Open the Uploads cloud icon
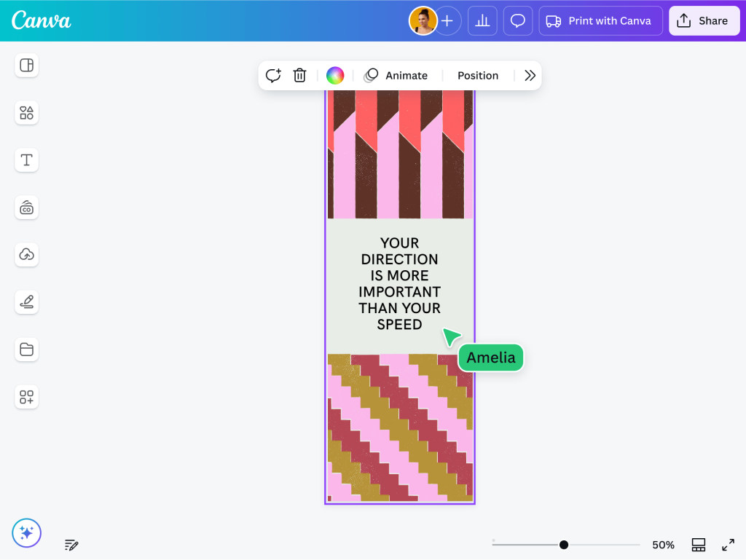Screen dimensions: 746x560 (x=27, y=255)
